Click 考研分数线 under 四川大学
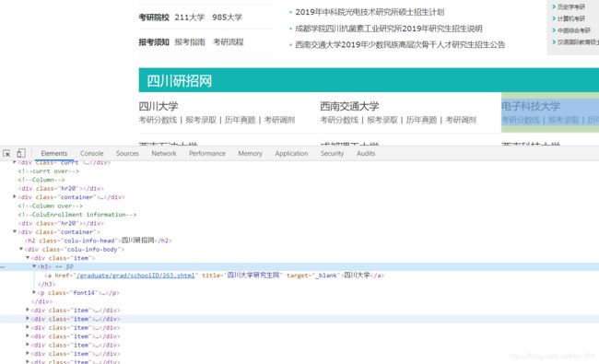The image size is (599, 364). click(x=158, y=120)
